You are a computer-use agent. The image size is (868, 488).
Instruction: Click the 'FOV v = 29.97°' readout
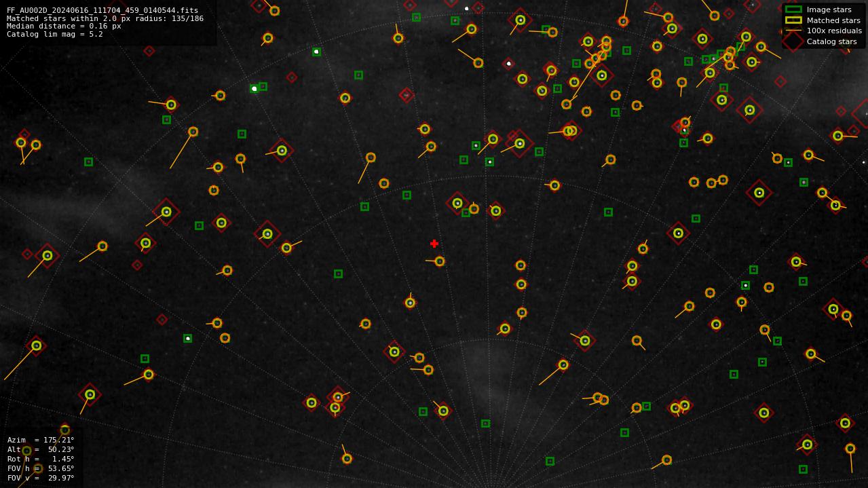tap(41, 478)
